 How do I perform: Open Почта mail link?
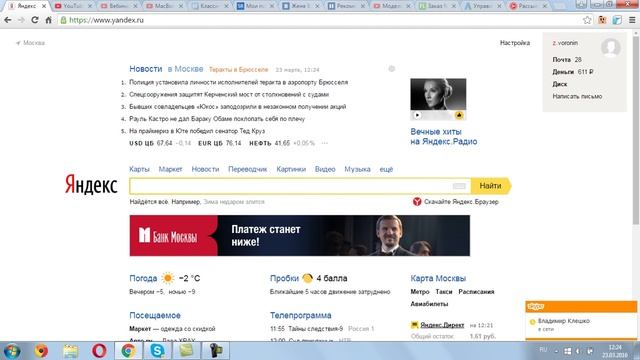point(561,60)
